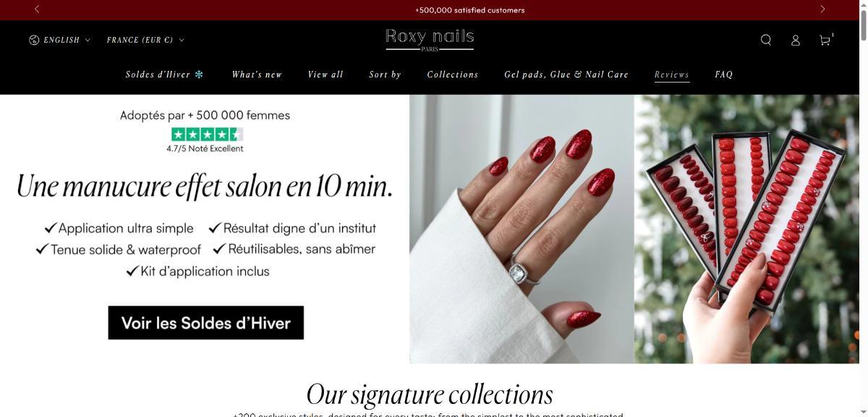Open the shopping cart icon
This screenshot has height=417, width=868.
825,39
